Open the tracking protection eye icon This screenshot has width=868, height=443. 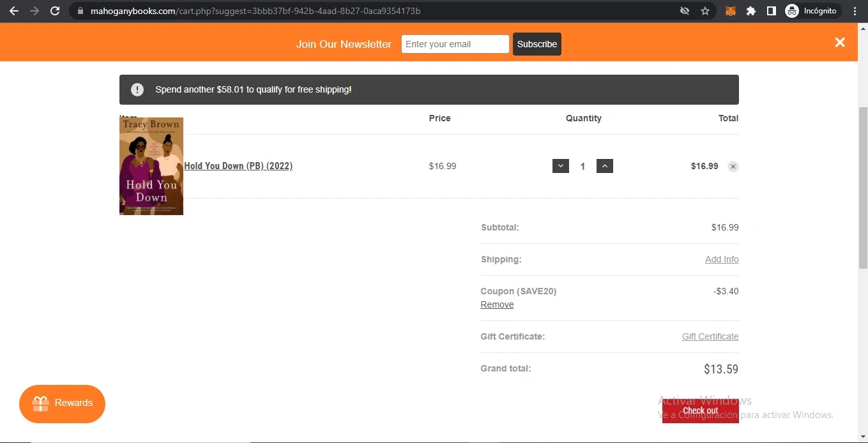[685, 11]
